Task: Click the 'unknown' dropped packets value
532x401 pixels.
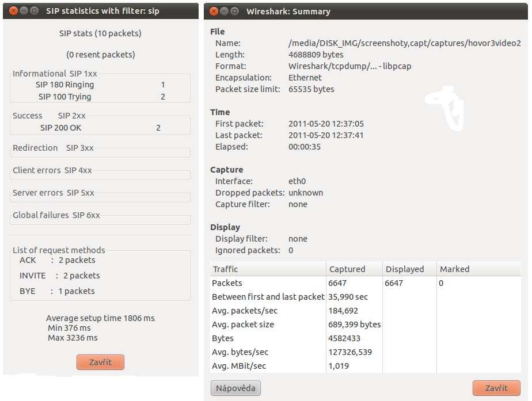Action: [306, 193]
